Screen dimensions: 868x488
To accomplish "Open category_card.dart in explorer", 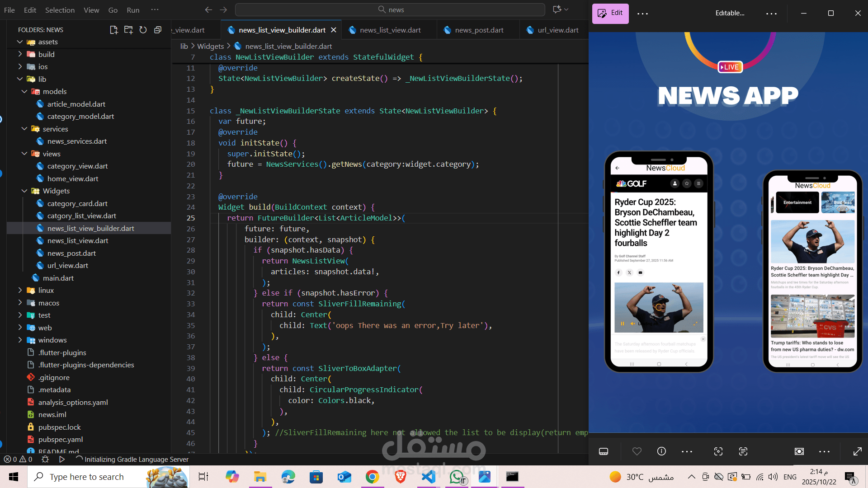I will coord(77,203).
